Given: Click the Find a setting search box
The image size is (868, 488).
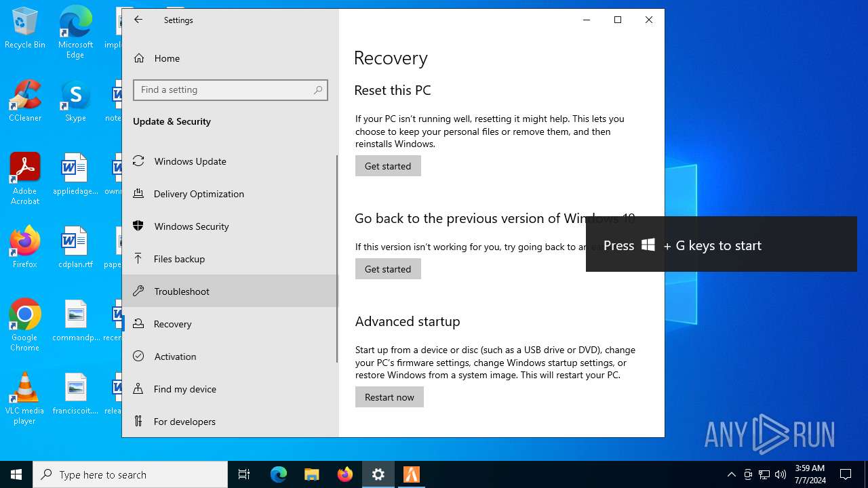Looking at the screenshot, I should click(231, 89).
